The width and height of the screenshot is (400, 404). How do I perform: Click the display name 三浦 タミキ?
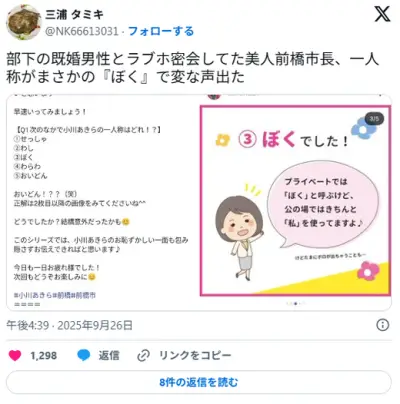point(74,15)
